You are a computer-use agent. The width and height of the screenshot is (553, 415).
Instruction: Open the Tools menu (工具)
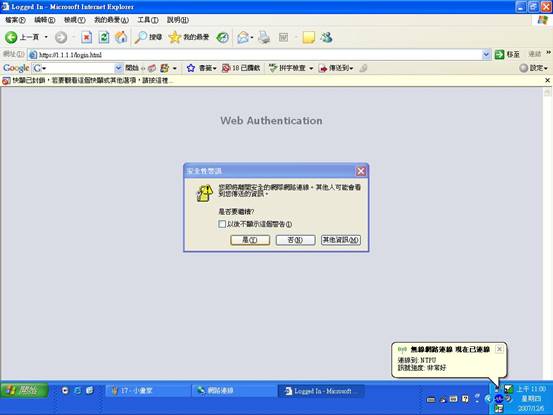[148, 20]
